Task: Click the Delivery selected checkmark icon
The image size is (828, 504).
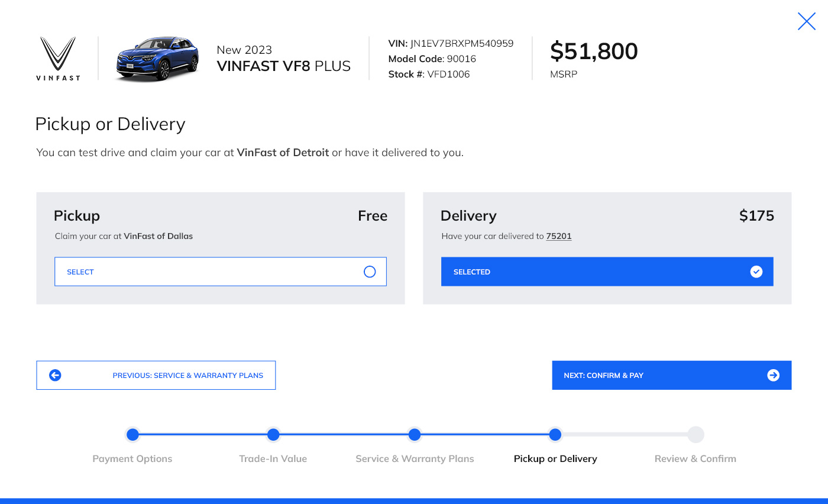Action: click(x=756, y=272)
